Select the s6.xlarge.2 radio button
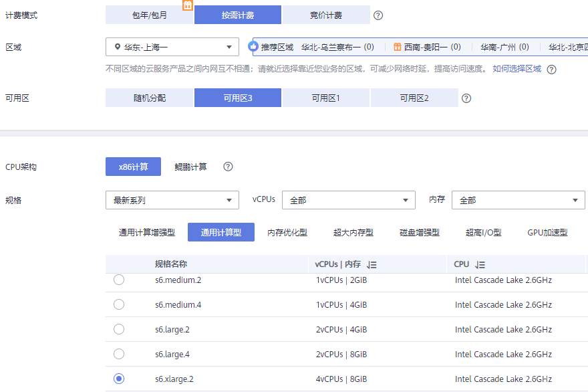588x392 pixels. click(x=119, y=379)
